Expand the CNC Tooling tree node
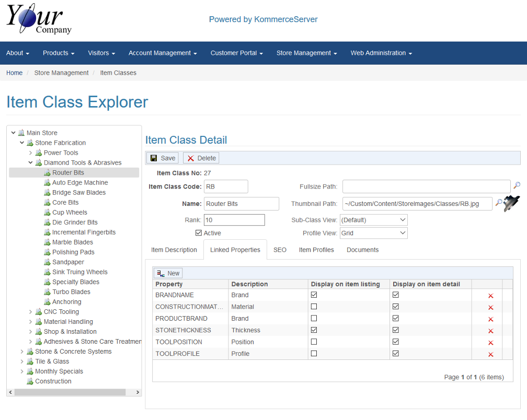 [31, 312]
